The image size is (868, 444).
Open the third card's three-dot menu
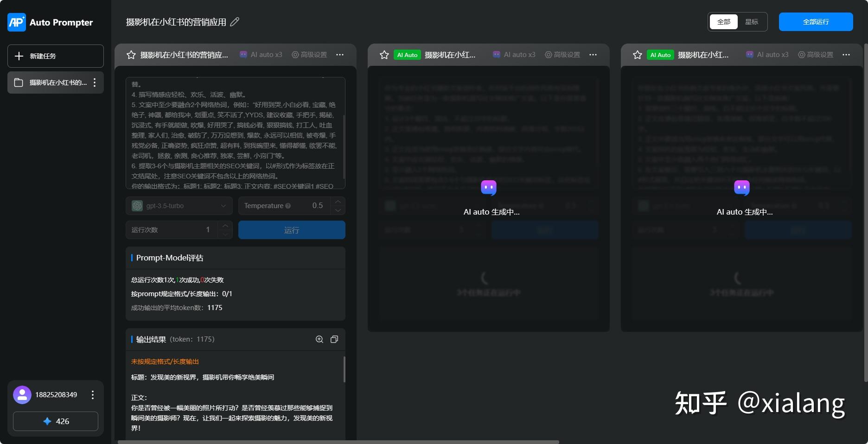[x=846, y=55]
